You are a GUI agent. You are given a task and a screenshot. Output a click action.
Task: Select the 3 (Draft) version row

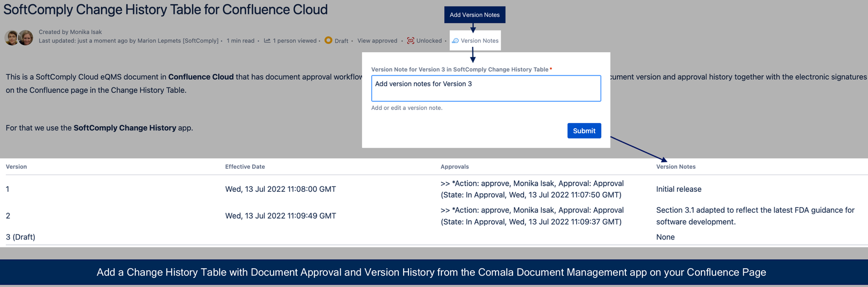coord(434,237)
